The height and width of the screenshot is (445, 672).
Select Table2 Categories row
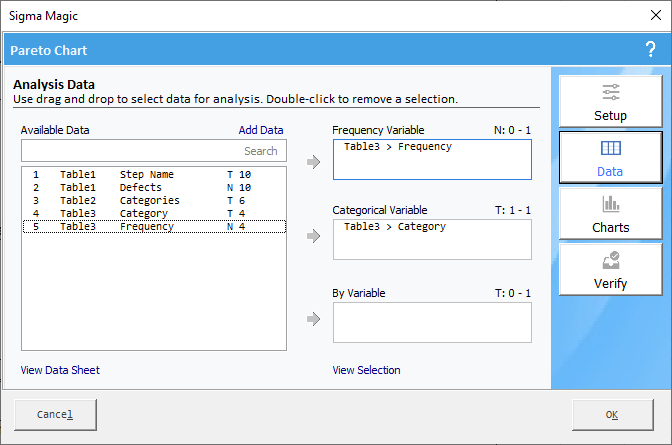pos(154,200)
